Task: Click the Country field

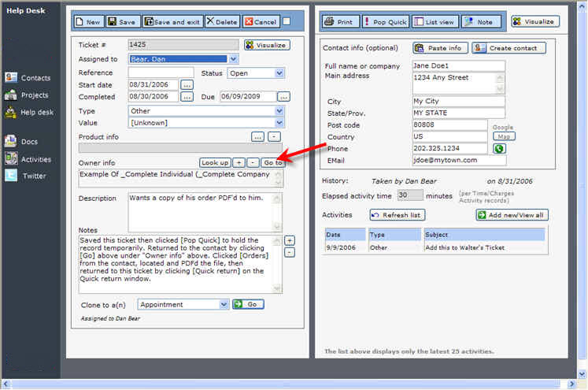Action: [x=449, y=136]
